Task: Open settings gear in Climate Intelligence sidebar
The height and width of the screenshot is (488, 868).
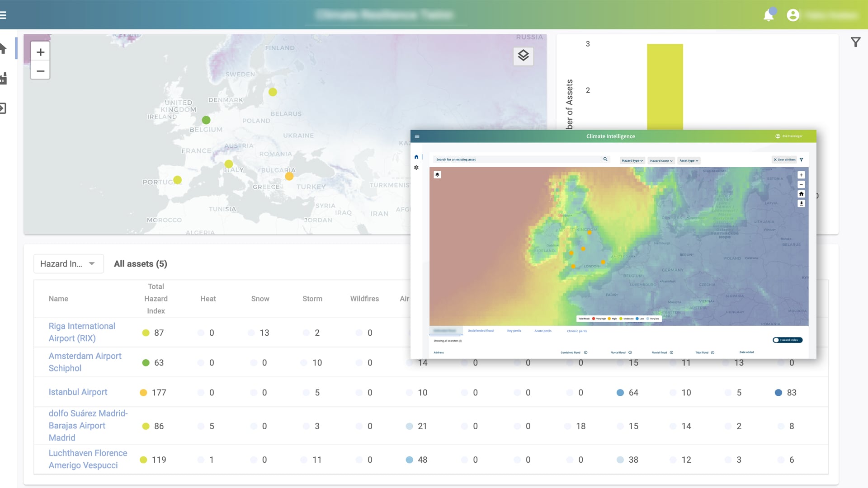Action: click(x=416, y=168)
